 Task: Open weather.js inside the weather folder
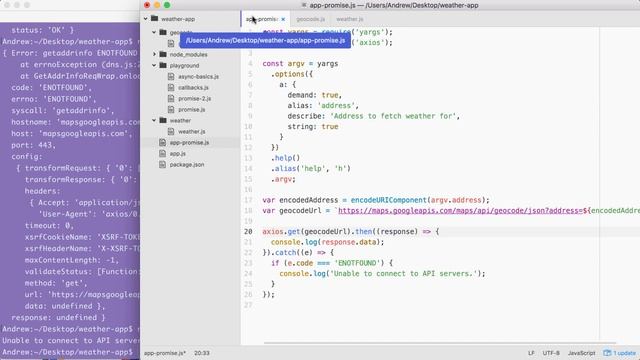click(x=191, y=131)
